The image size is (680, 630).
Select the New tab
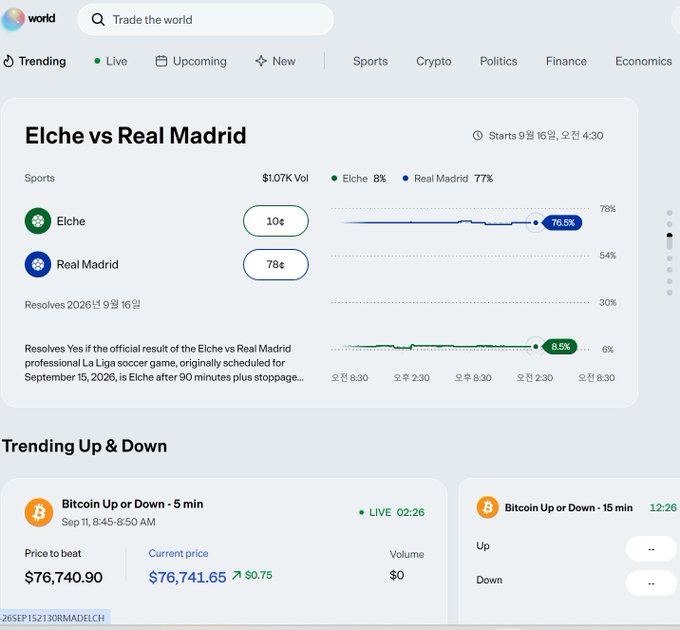coord(275,61)
